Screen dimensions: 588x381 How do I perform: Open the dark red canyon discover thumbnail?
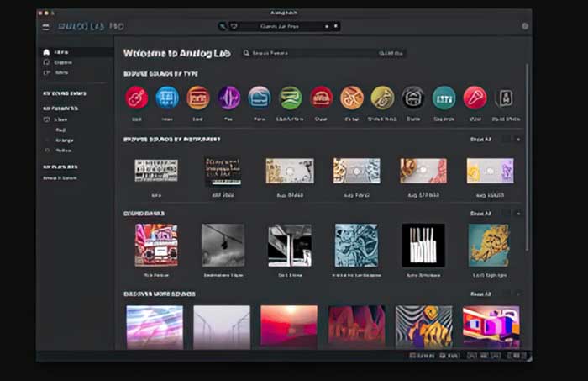click(357, 325)
